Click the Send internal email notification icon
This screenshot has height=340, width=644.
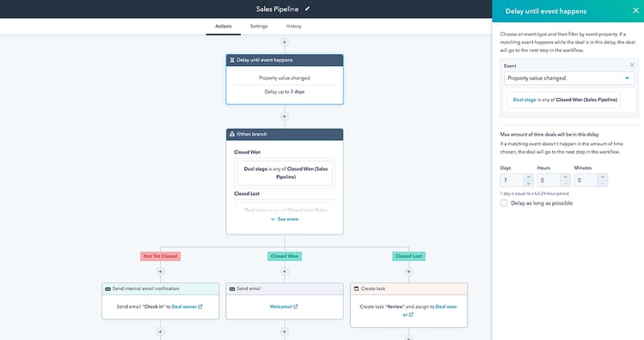click(107, 289)
